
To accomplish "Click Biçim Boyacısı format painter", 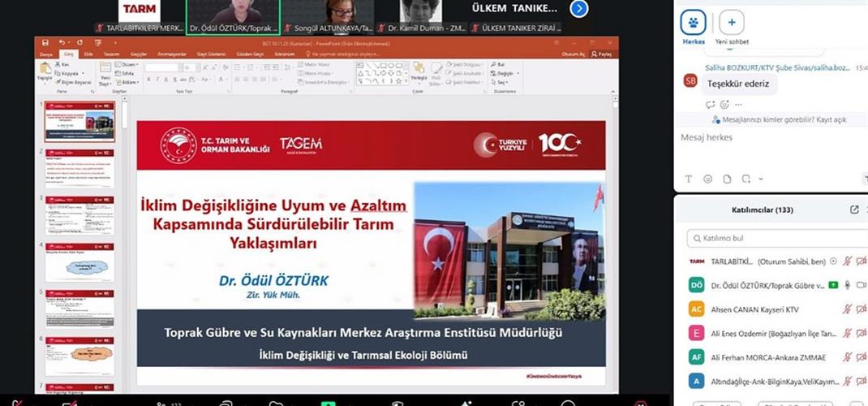I will [73, 82].
